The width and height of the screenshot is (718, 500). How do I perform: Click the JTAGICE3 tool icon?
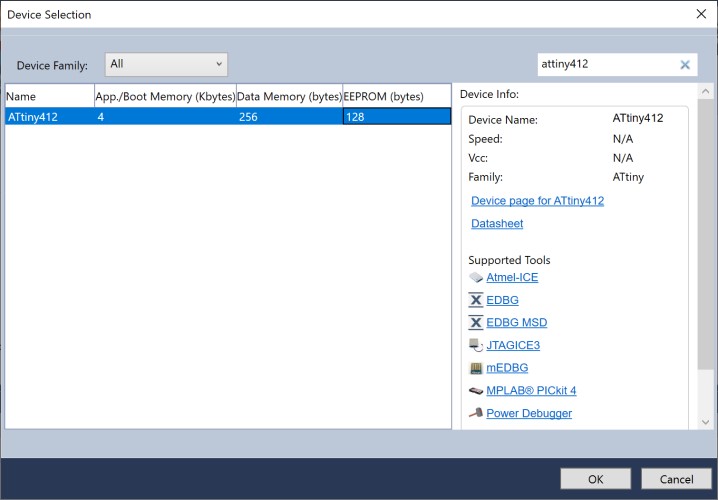[x=476, y=345]
